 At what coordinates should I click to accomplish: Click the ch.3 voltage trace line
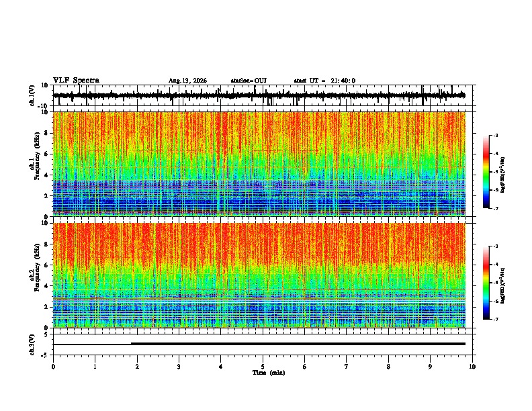[259, 344]
